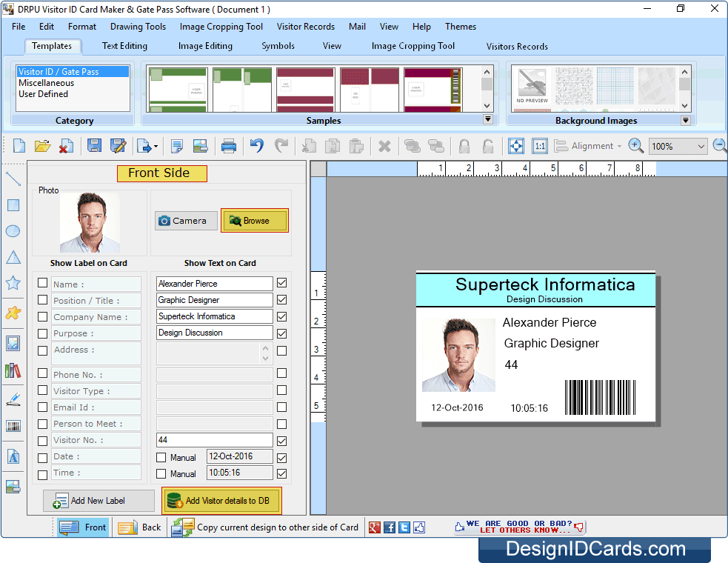Select the Rectangle drawing tool

click(13, 205)
